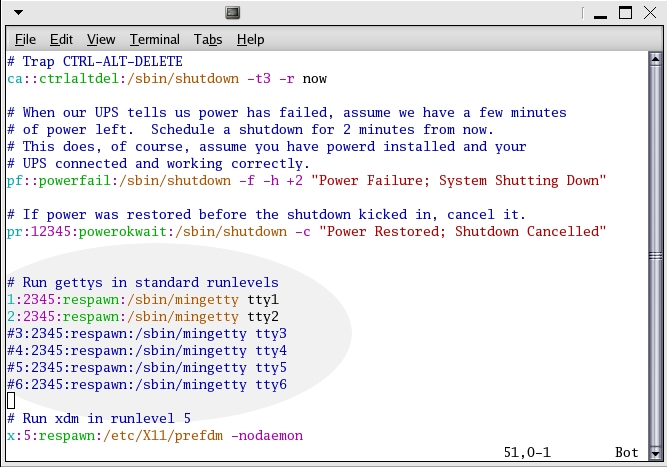This screenshot has width=667, height=467.
Task: Open the window menu arrow in title bar
Action: pos(19,13)
